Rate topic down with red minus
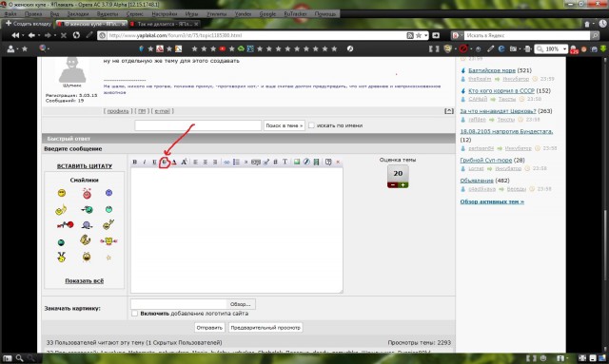The image size is (609, 364). (x=393, y=184)
